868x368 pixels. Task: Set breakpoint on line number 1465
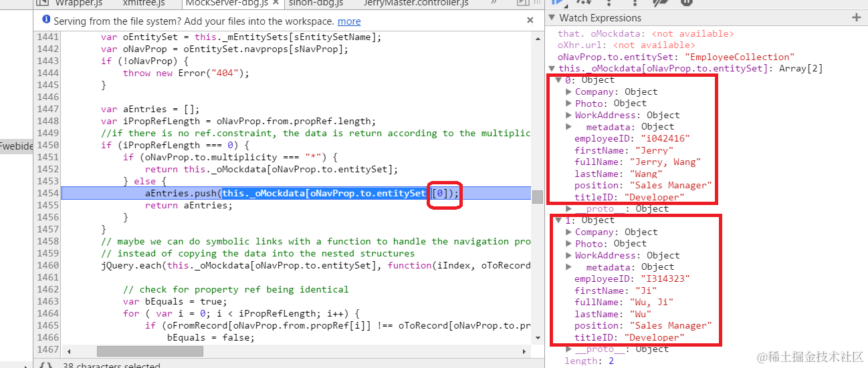[x=48, y=325]
